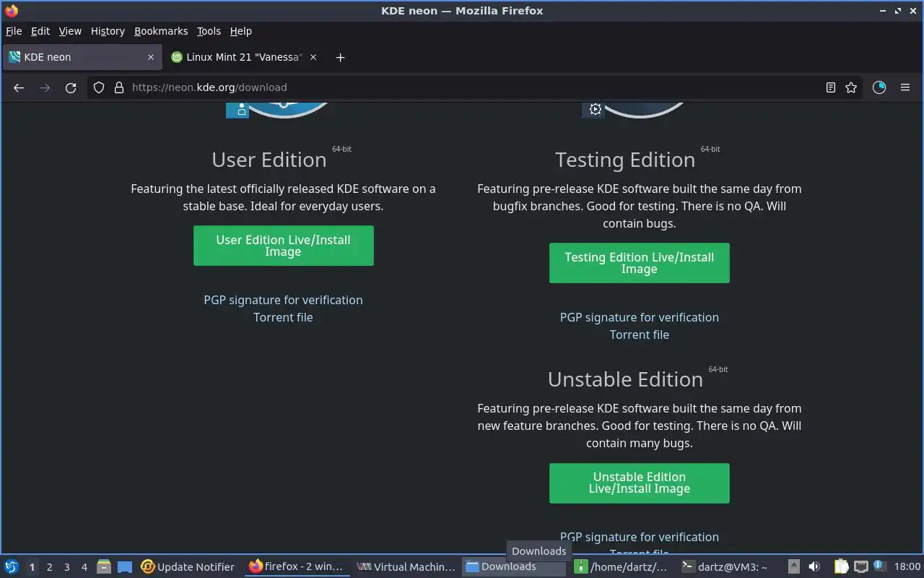924x578 pixels.
Task: Launch the file manager quick-launch icon
Action: click(x=104, y=567)
